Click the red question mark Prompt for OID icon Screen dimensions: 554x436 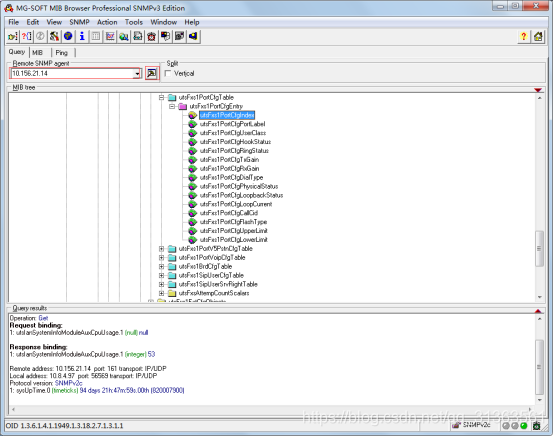(26, 36)
